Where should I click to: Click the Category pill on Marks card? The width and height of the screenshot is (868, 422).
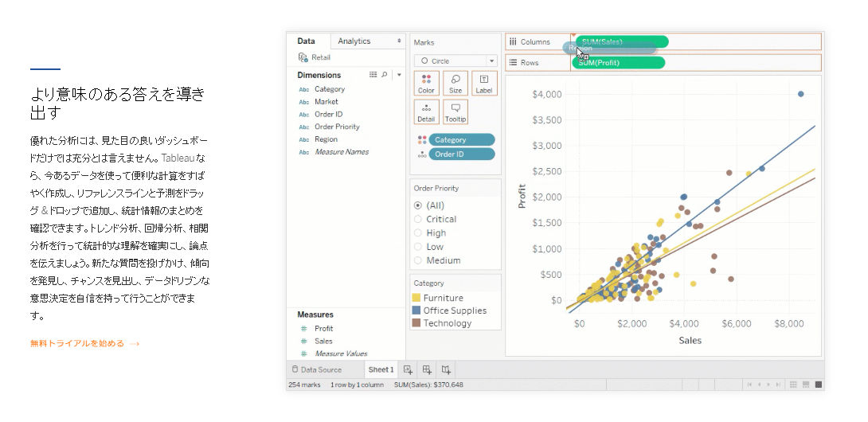tap(462, 140)
